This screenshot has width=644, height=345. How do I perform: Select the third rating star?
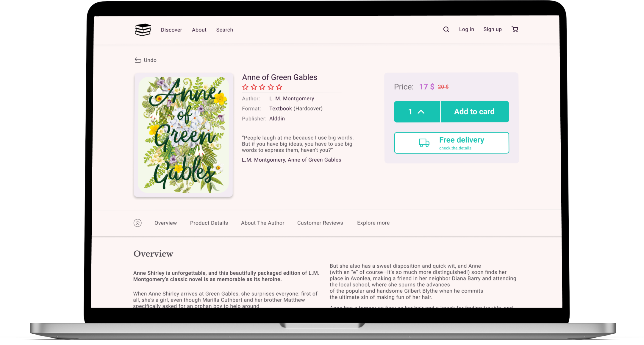point(262,87)
